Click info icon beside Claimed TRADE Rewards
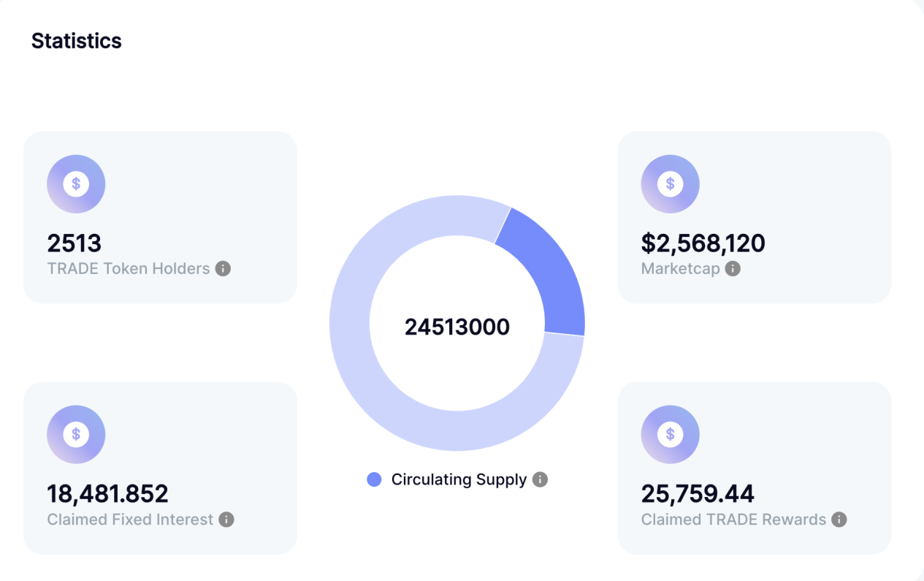The width and height of the screenshot is (924, 581). tap(839, 520)
